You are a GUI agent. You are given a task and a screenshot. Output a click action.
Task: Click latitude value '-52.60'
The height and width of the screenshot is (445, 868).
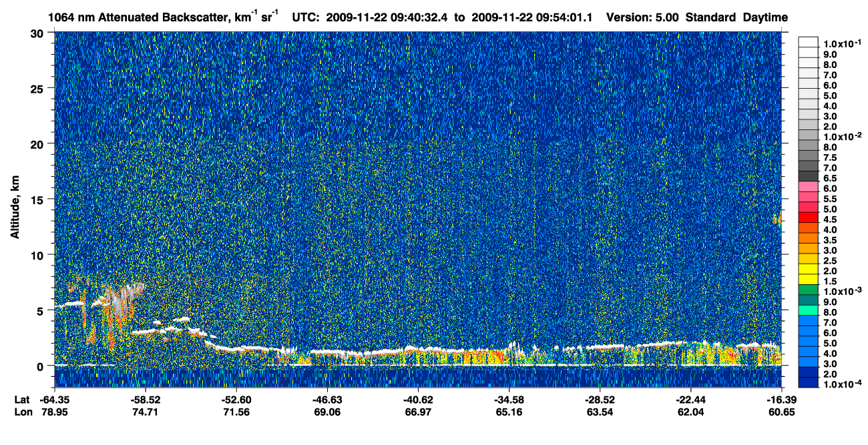coord(235,400)
